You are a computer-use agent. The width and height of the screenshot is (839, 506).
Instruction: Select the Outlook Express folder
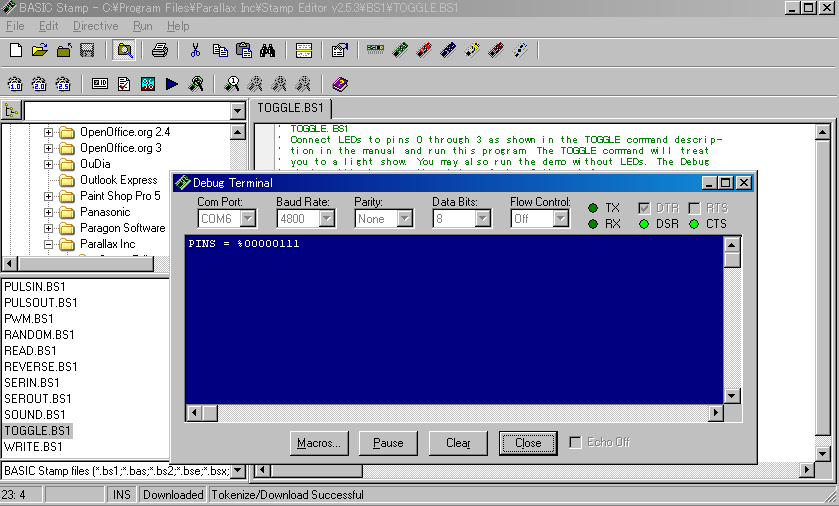point(119,180)
